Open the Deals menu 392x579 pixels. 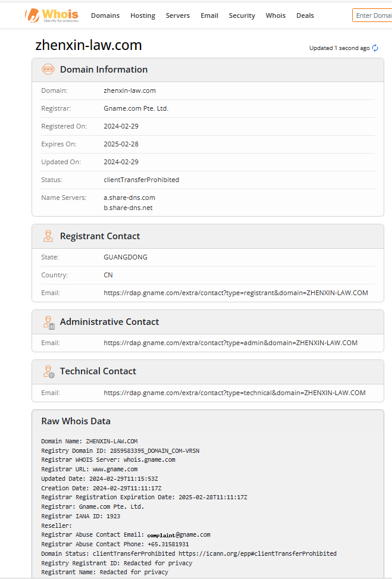click(305, 15)
